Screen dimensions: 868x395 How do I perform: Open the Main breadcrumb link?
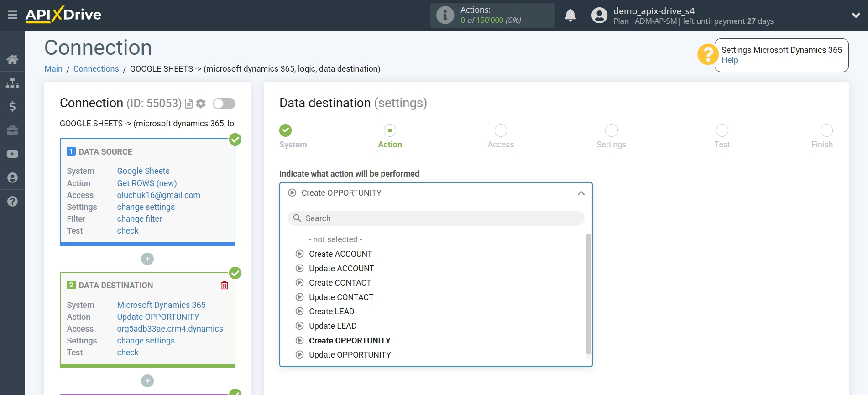[x=53, y=69]
